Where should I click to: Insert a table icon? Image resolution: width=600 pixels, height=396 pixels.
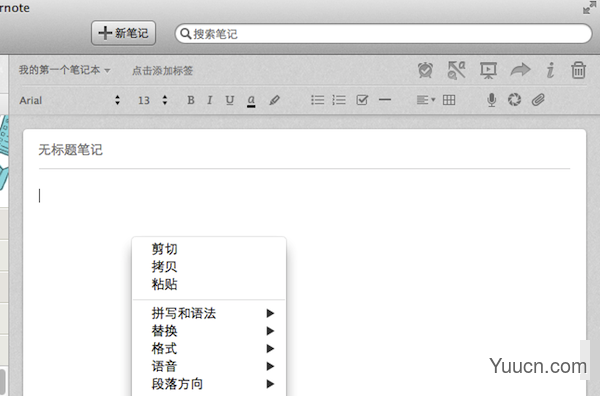(x=449, y=100)
